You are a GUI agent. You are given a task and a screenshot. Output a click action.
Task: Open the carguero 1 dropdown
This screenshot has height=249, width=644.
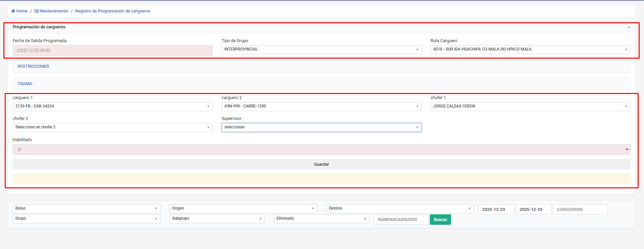(112, 106)
